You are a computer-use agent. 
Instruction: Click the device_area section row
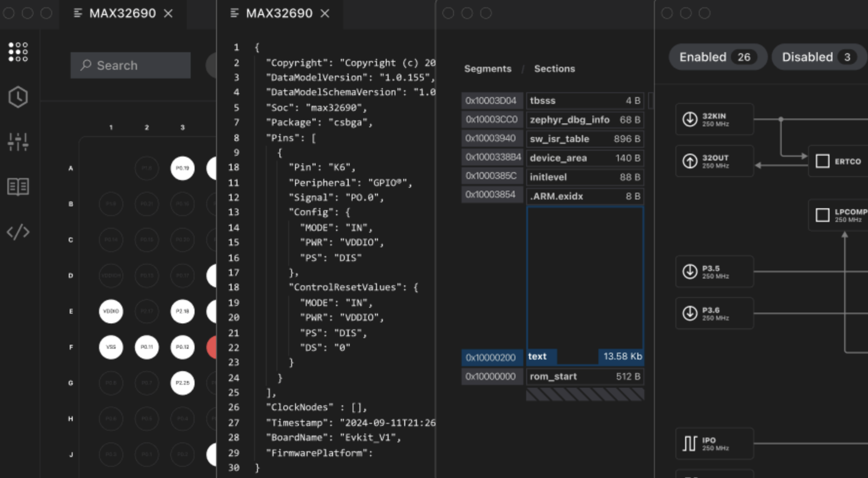(x=585, y=158)
